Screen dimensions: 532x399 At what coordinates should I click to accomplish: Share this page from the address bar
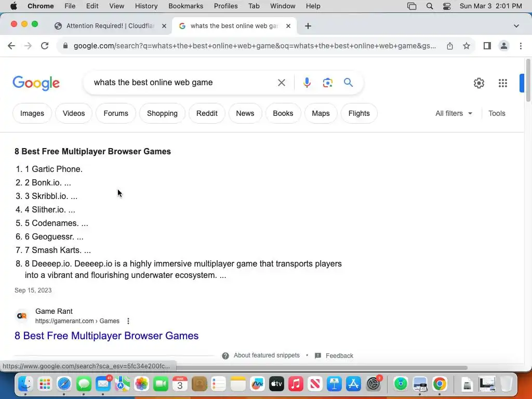449,46
